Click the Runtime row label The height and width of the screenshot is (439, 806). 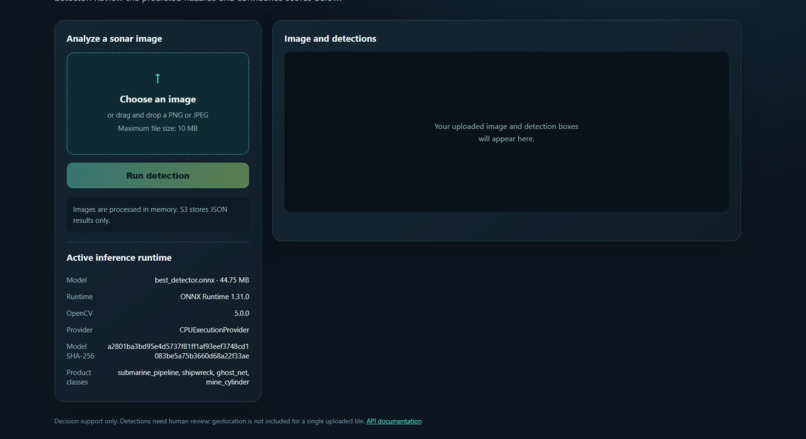coord(80,297)
